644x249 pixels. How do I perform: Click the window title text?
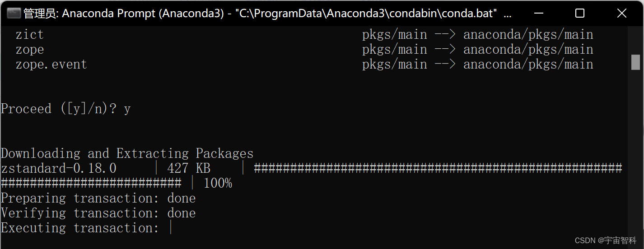[x=267, y=14]
